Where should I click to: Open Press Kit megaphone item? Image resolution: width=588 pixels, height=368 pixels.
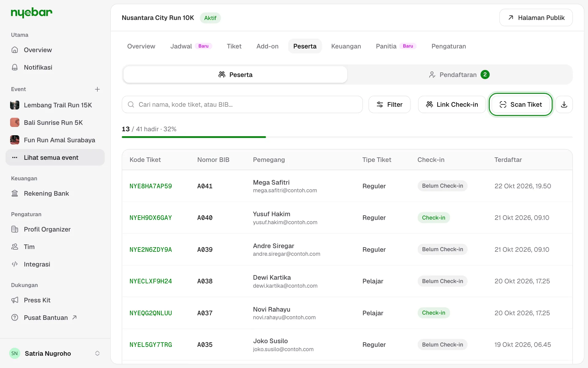pyautogui.click(x=55, y=300)
